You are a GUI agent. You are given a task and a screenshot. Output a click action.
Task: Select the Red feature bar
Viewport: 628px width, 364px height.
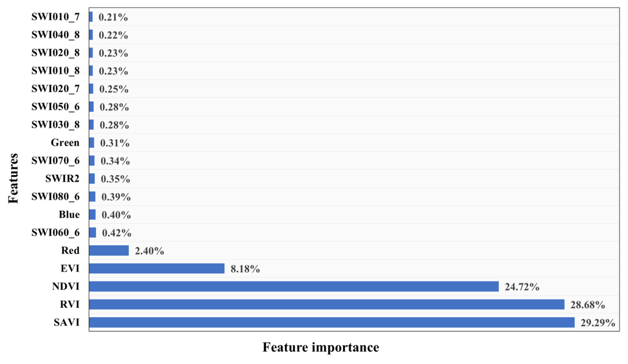pos(109,250)
